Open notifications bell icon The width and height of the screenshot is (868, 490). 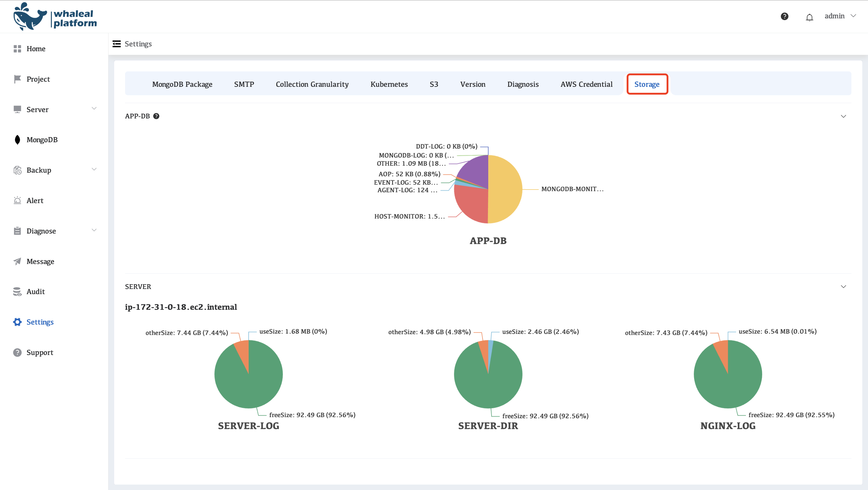[809, 17]
